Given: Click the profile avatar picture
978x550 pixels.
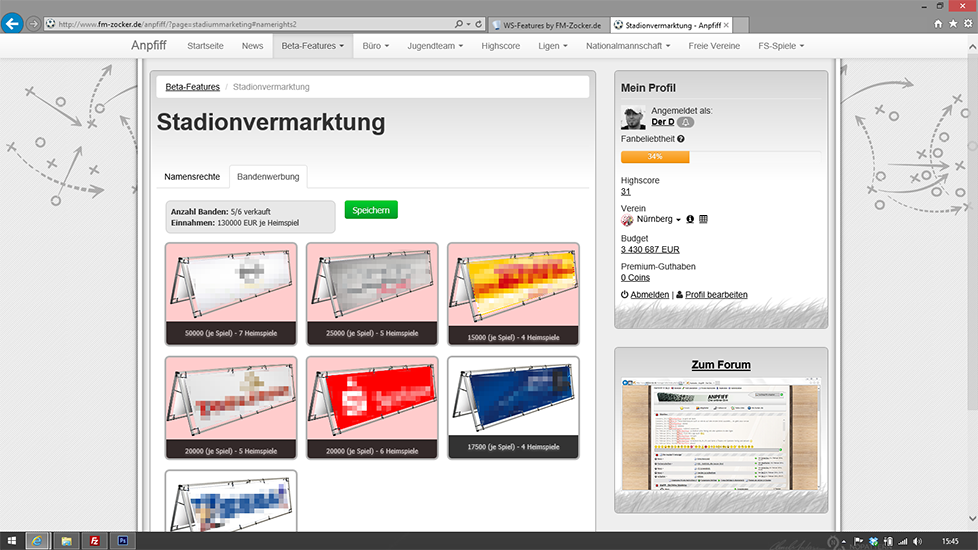Looking at the screenshot, I should (633, 117).
